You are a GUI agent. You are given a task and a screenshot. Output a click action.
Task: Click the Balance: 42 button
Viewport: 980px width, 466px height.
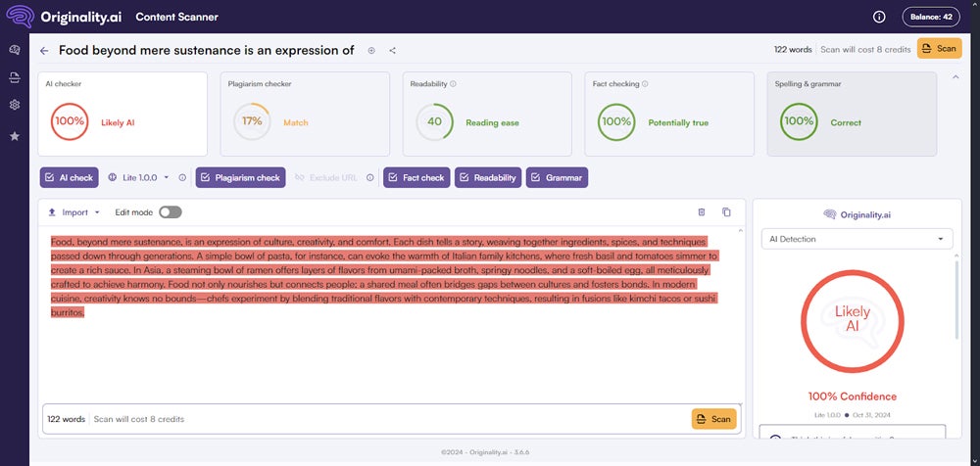click(931, 17)
